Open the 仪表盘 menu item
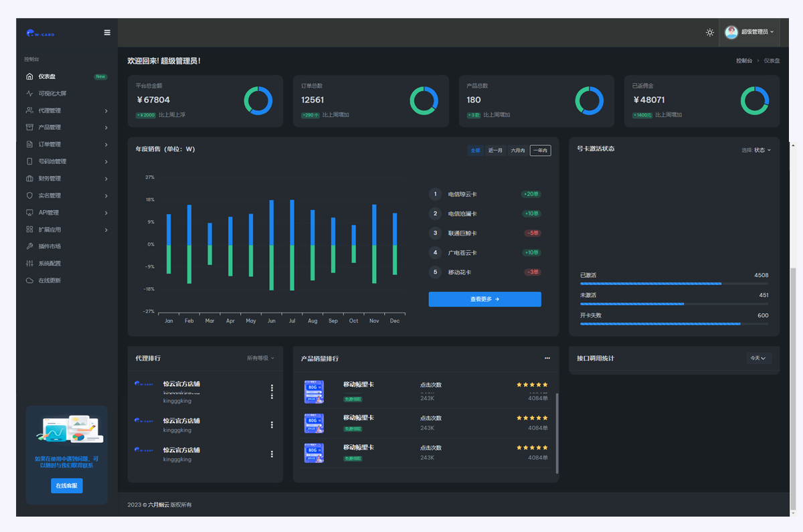This screenshot has height=532, width=803. (47, 76)
